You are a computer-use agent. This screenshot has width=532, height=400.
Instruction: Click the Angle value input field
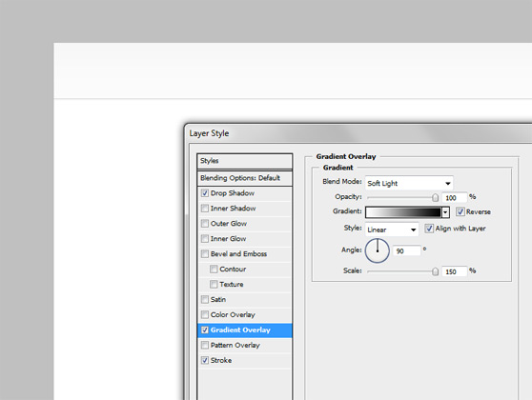click(x=407, y=250)
